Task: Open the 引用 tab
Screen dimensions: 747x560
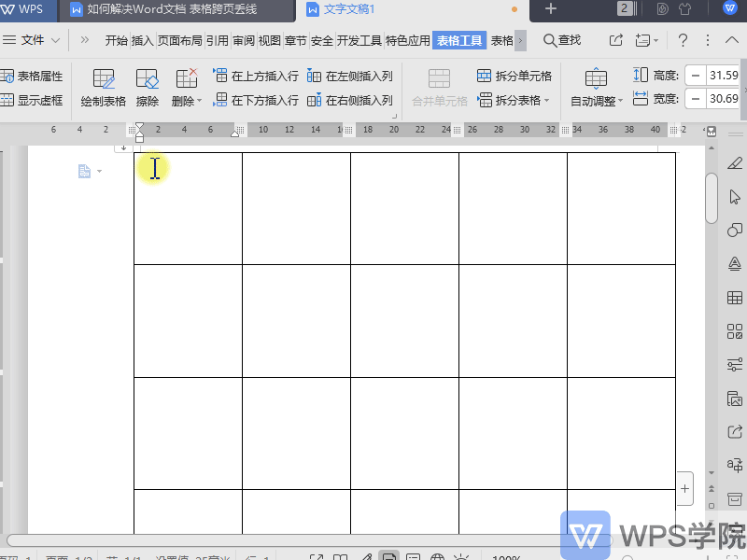Action: [x=218, y=40]
